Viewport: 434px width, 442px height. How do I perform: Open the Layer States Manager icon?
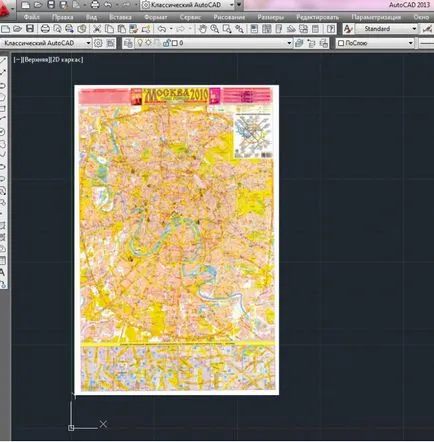(x=324, y=43)
